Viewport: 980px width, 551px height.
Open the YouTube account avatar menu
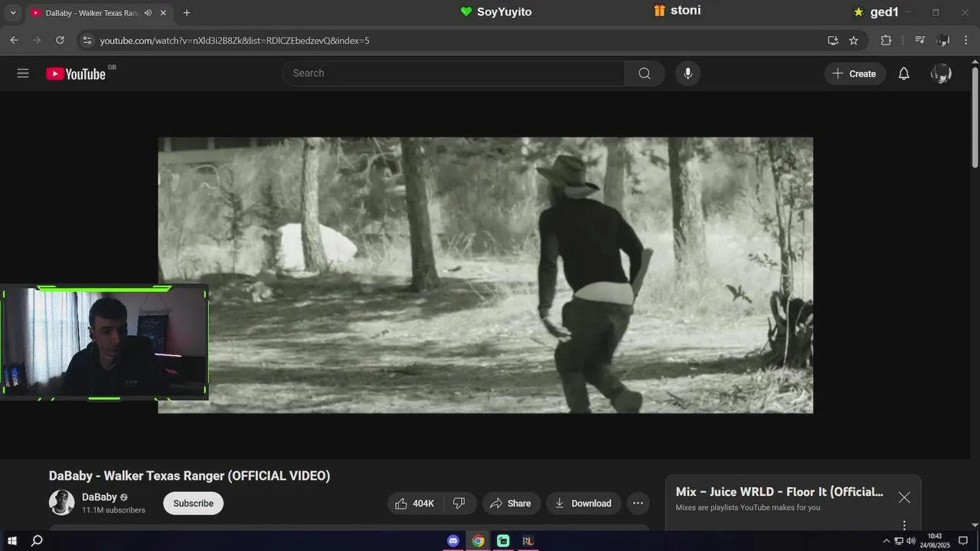pyautogui.click(x=941, y=73)
